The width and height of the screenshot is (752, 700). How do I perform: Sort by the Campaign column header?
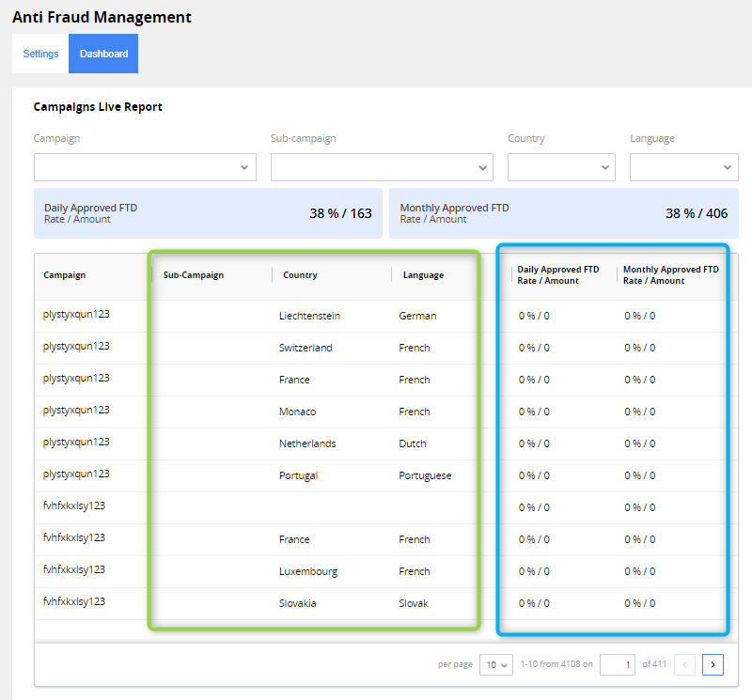[x=64, y=274]
